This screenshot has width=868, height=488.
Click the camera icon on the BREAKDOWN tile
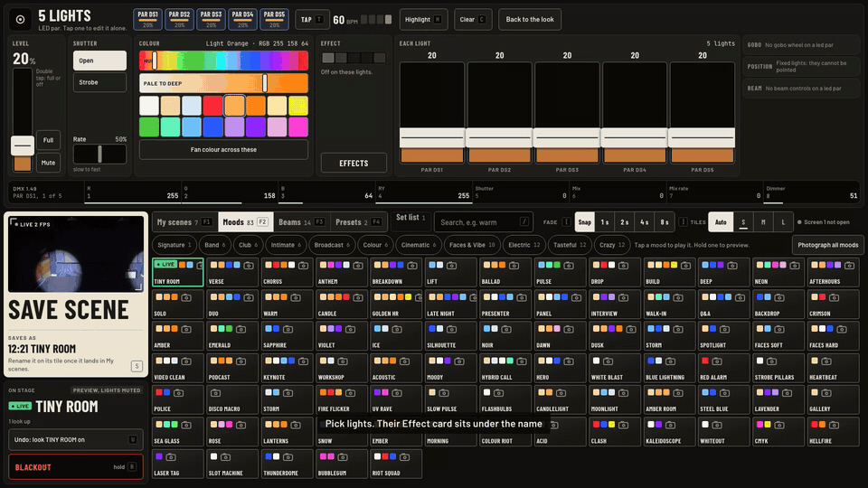click(x=412, y=266)
